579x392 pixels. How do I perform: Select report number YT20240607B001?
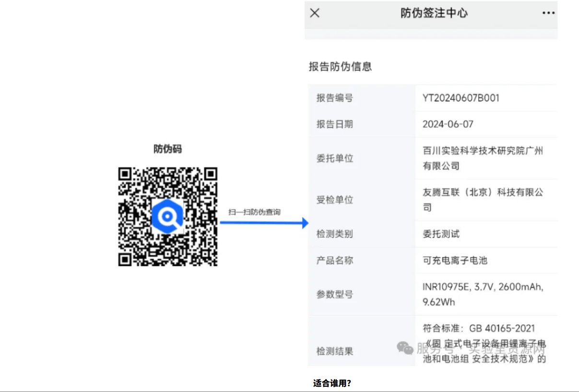point(461,98)
